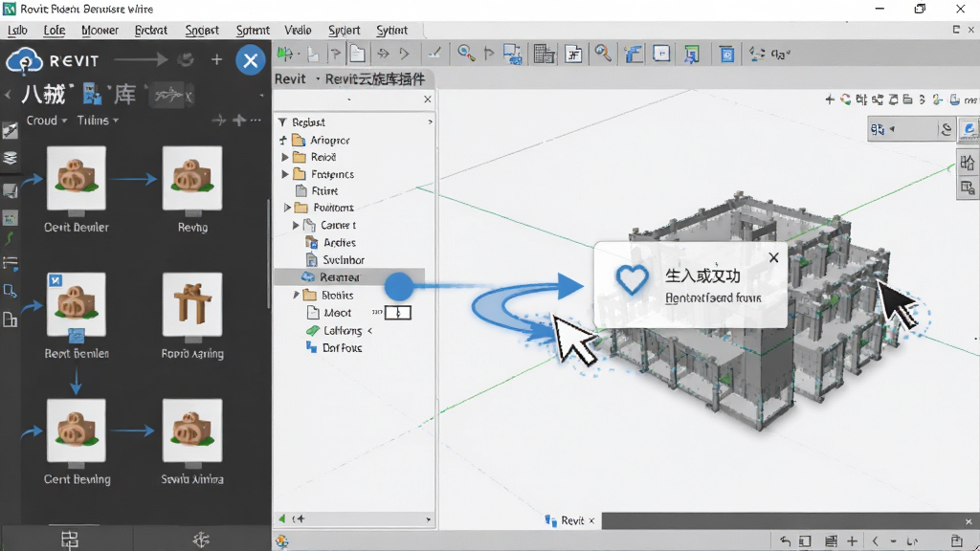Open the Snciast menu

coord(202,30)
